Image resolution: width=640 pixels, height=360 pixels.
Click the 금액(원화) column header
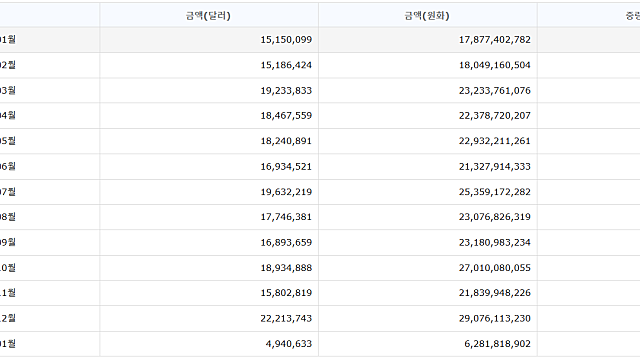click(427, 16)
